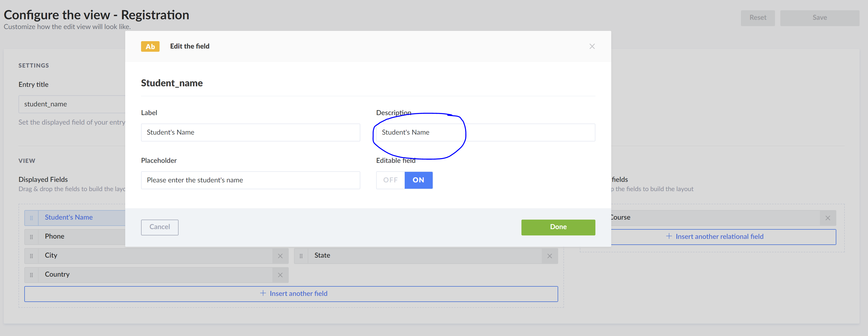Switch Editable field to OFF
This screenshot has width=868, height=336.
point(390,180)
